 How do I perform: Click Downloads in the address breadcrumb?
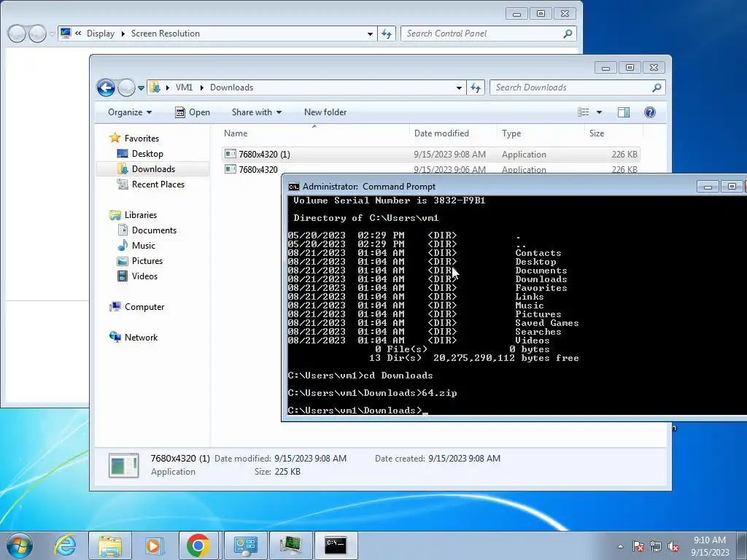click(231, 87)
